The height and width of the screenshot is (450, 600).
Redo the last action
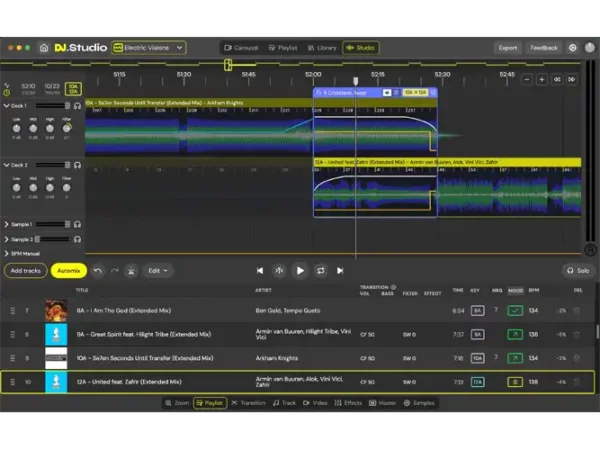(114, 271)
